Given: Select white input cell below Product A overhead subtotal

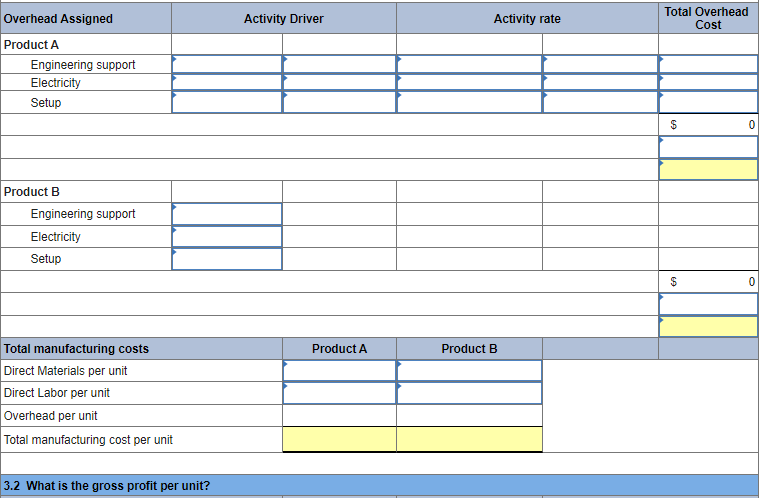Looking at the screenshot, I should tap(709, 147).
